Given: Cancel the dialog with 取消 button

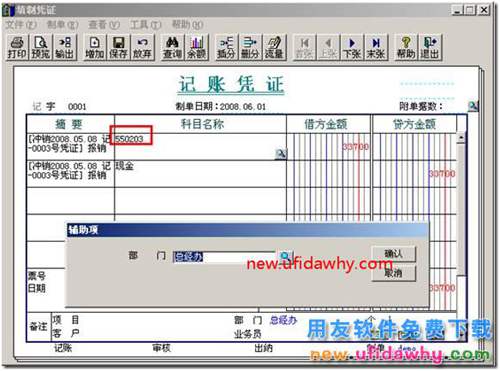Looking at the screenshot, I should pyautogui.click(x=393, y=273).
